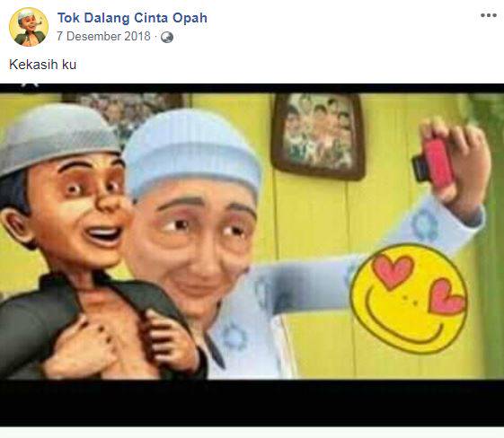Click the red phone held in the picture
Viewport: 504px width, 438px height.
coord(433,163)
